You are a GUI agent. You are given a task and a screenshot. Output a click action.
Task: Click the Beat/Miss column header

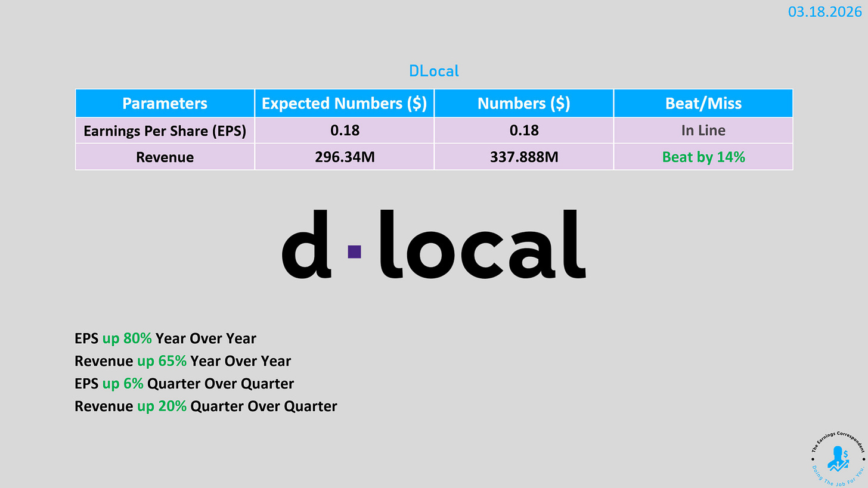[x=703, y=103]
